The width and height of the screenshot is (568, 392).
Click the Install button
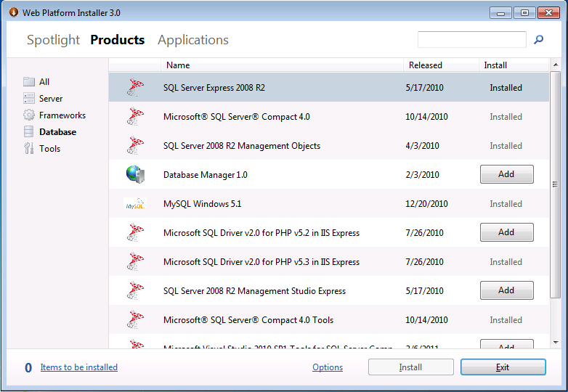[x=411, y=367]
